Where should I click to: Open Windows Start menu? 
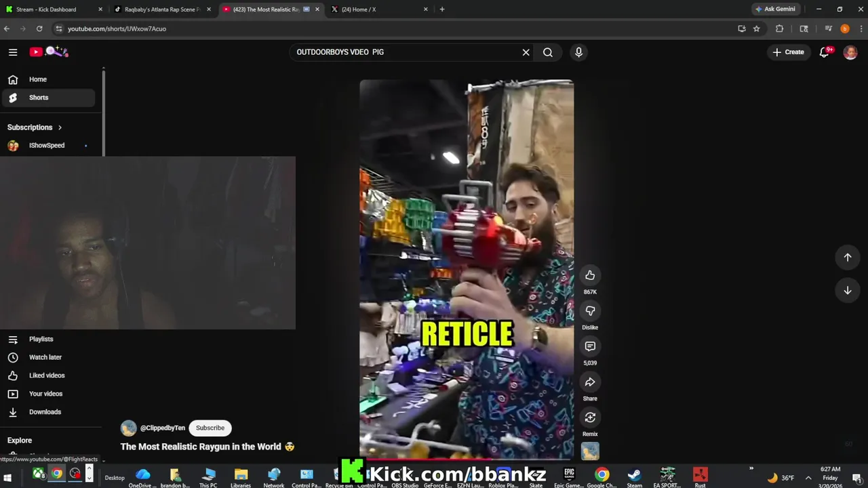[x=7, y=478]
